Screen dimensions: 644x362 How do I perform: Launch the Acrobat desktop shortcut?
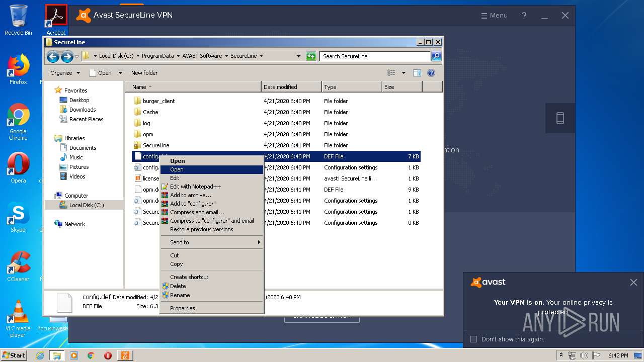tap(56, 20)
